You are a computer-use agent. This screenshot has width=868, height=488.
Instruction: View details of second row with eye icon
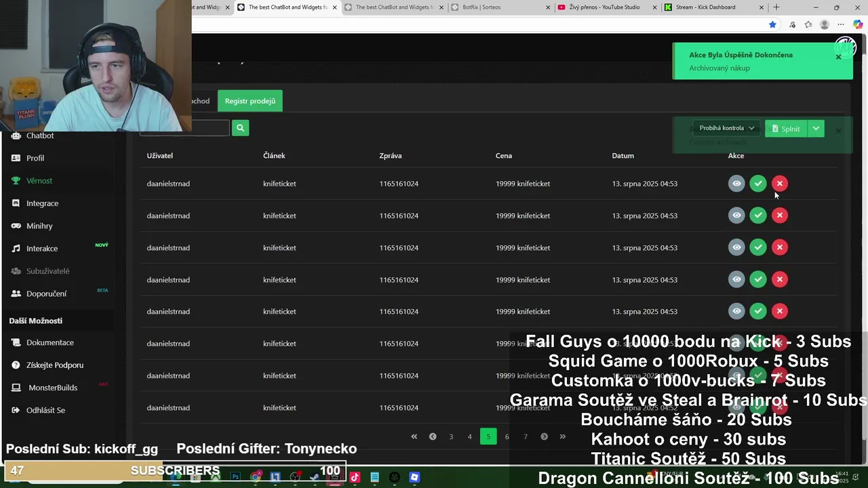pyautogui.click(x=736, y=216)
